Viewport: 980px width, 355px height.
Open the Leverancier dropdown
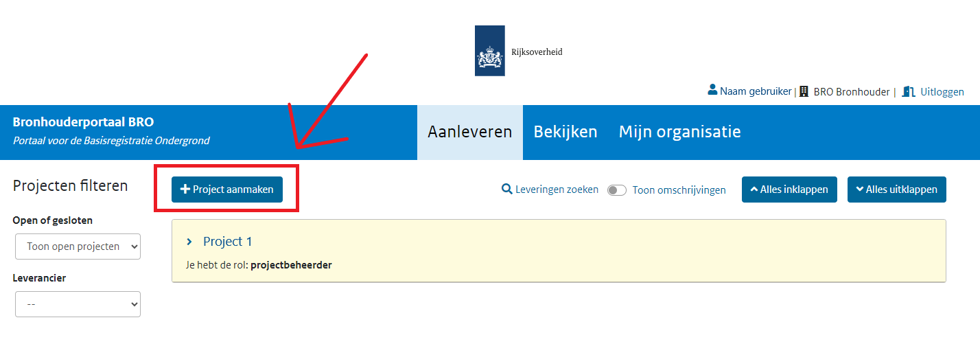pyautogui.click(x=78, y=304)
